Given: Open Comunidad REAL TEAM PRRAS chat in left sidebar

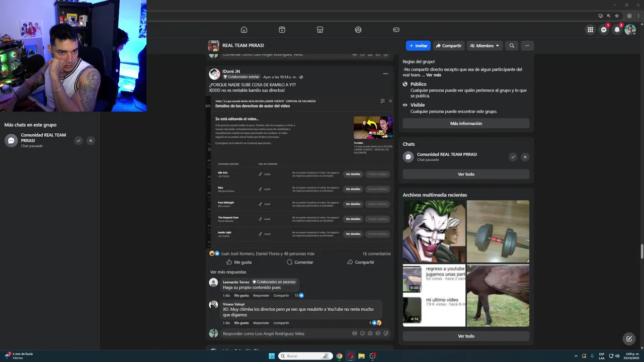Looking at the screenshot, I should [x=38, y=140].
